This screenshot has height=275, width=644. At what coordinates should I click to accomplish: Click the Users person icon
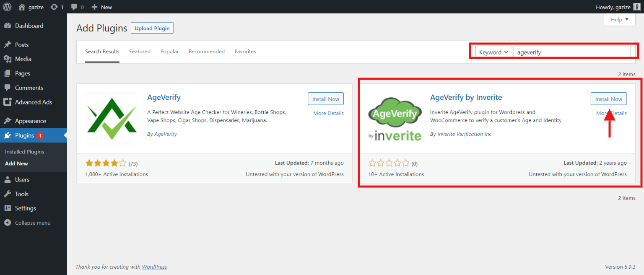[x=7, y=179]
